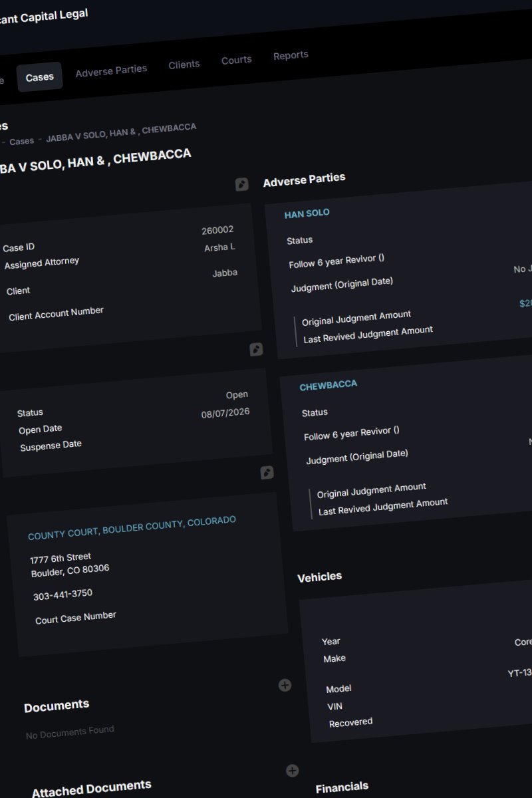
Task: Click the Suspense Date label
Action: tap(51, 446)
